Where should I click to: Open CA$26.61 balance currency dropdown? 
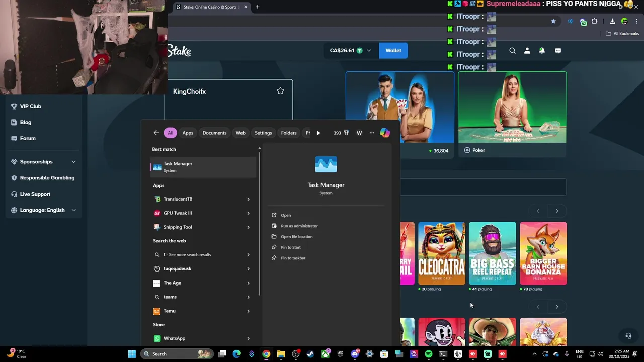click(350, 51)
